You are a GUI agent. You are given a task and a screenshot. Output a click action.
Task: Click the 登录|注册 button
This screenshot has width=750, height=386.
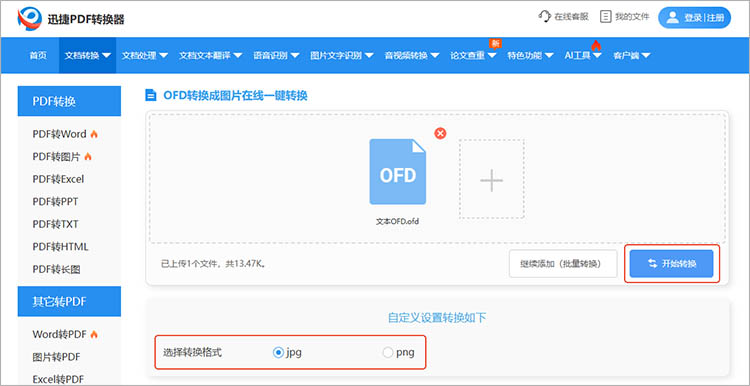695,18
